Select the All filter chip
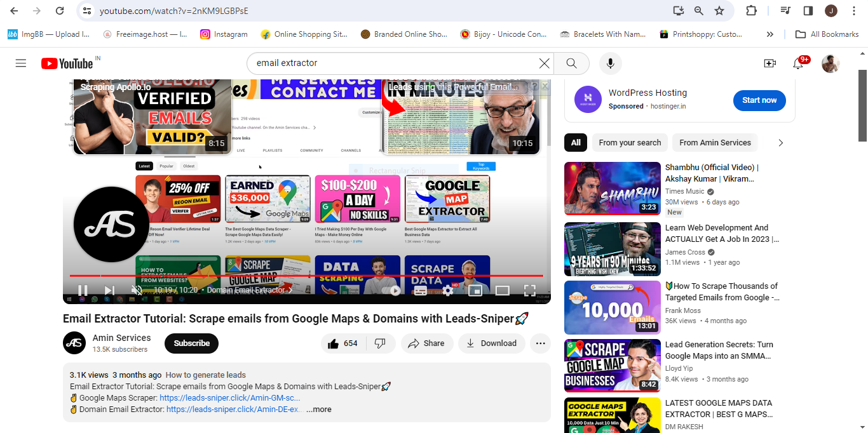This screenshot has width=868, height=433. [576, 143]
